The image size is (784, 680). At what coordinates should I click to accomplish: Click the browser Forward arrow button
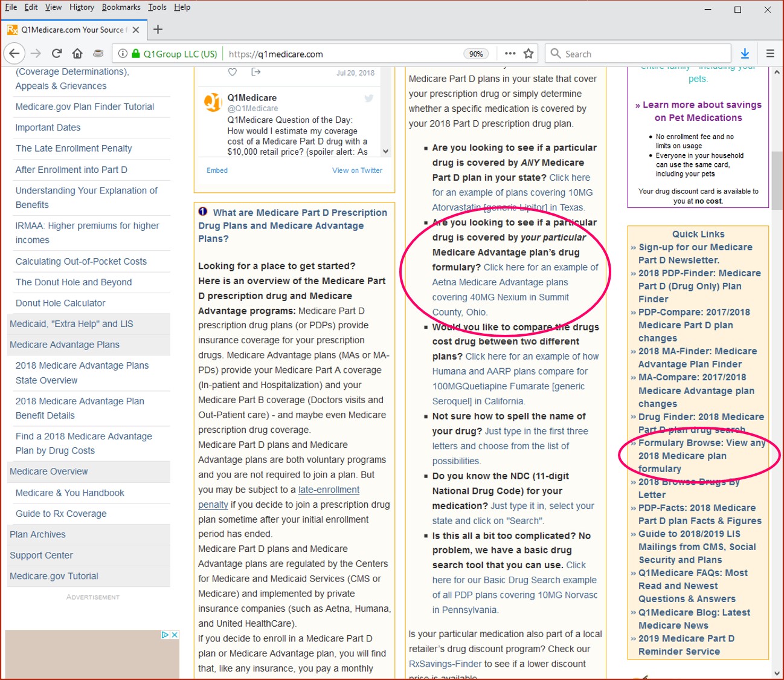36,53
